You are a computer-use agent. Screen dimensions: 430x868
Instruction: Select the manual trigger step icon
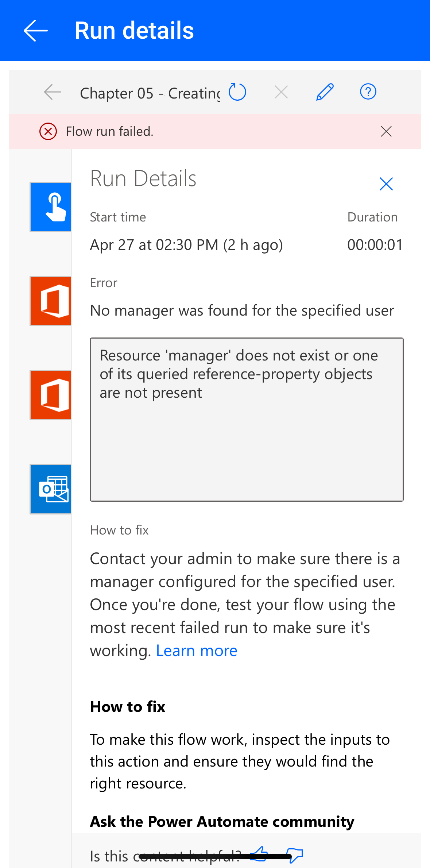click(x=51, y=207)
